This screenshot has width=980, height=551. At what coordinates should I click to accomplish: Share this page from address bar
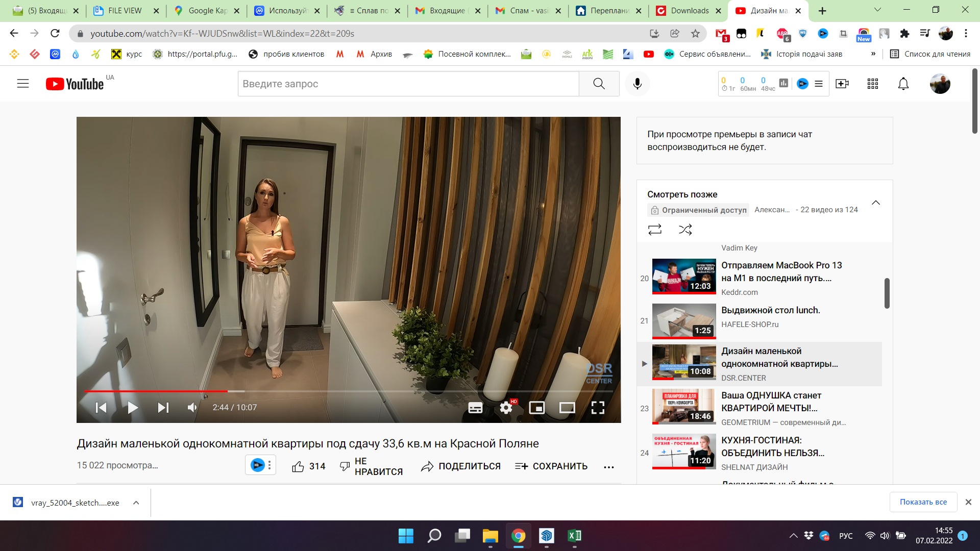coord(675,34)
